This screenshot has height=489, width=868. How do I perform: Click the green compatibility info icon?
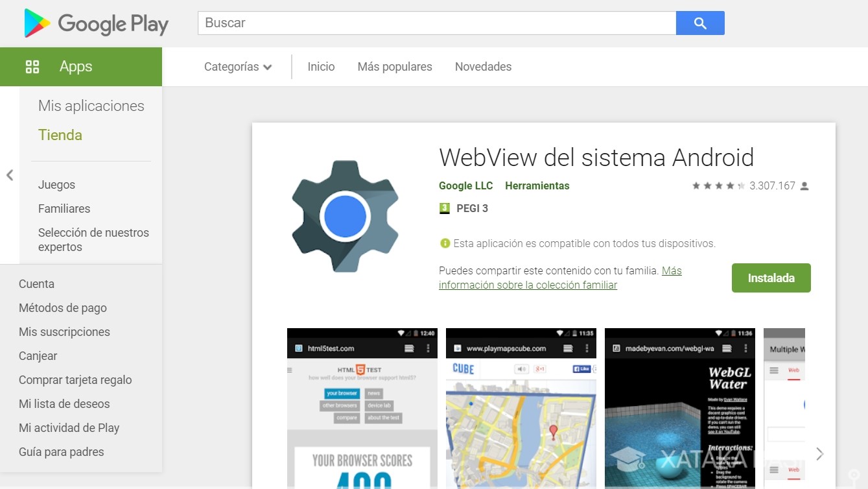coord(445,243)
